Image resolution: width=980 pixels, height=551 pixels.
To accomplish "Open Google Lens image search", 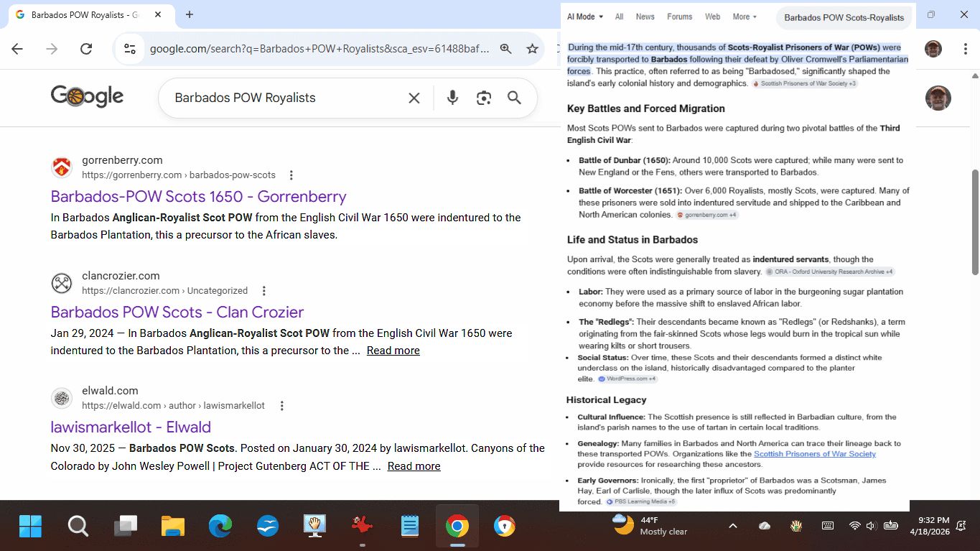I will (484, 98).
